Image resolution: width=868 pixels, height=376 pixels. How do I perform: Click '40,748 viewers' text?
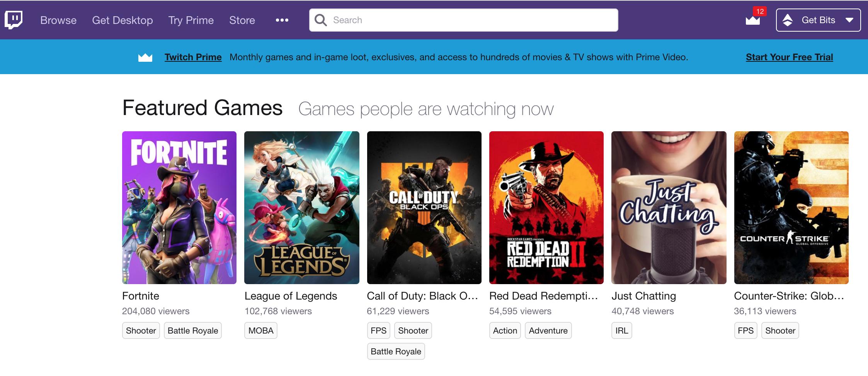[643, 311]
